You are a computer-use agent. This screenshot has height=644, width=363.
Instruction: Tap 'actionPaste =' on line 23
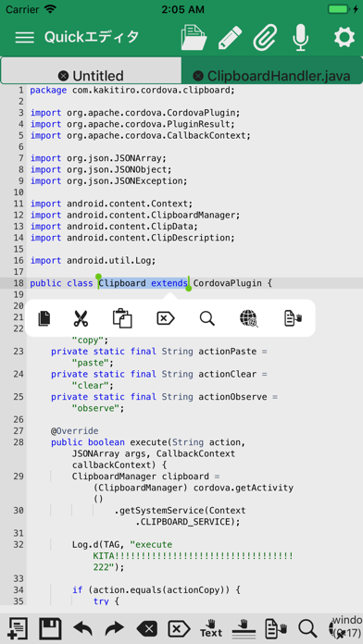tap(232, 352)
